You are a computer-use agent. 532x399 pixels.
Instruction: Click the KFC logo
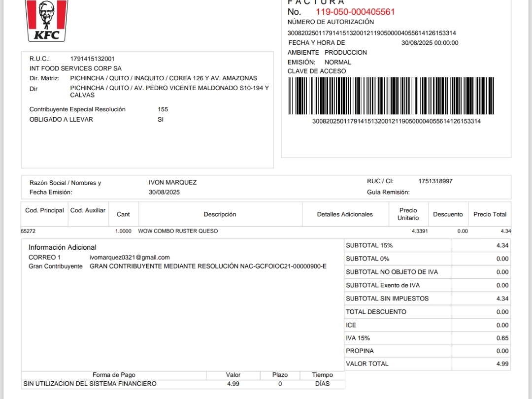(47, 20)
